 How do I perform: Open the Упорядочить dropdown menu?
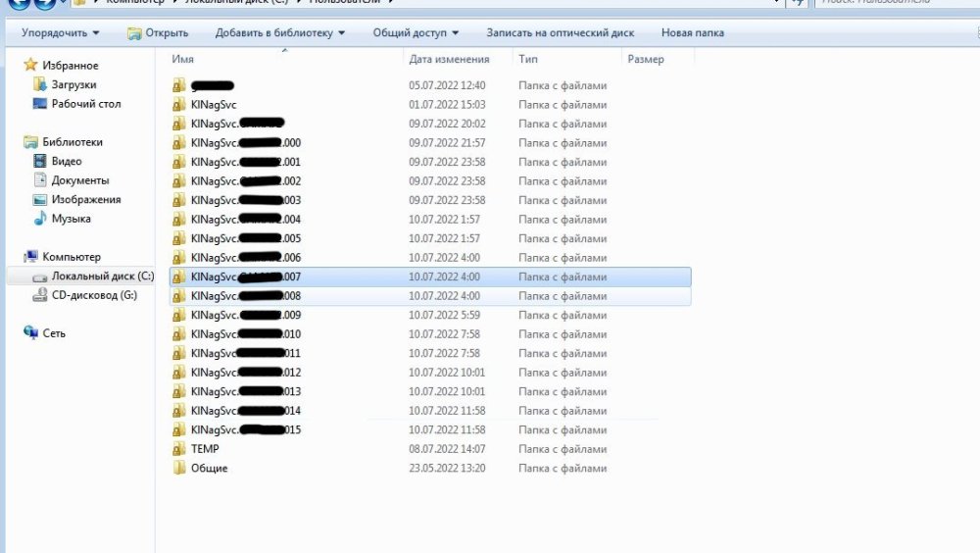point(60,32)
